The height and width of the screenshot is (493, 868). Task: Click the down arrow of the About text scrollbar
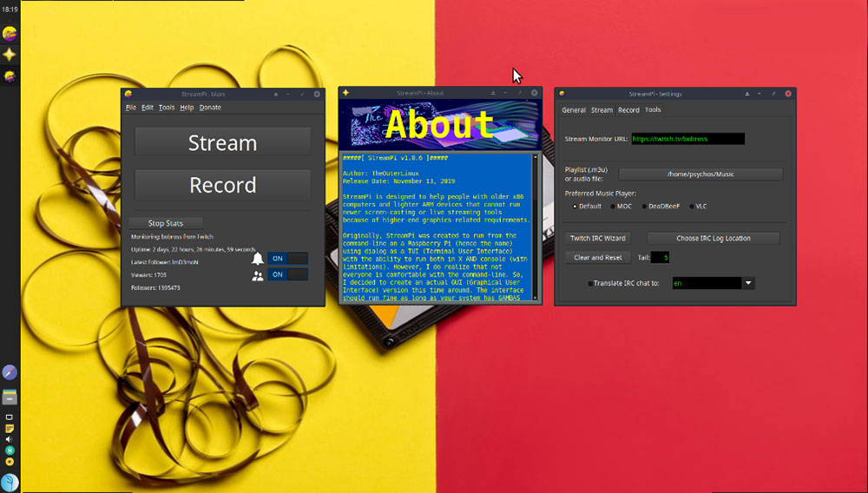point(535,298)
